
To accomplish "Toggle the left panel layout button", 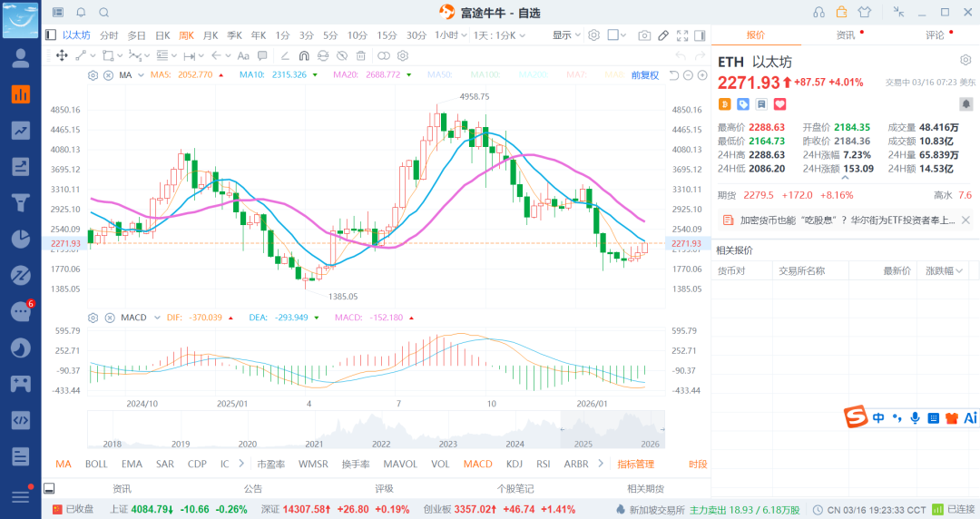I will pos(51,35).
